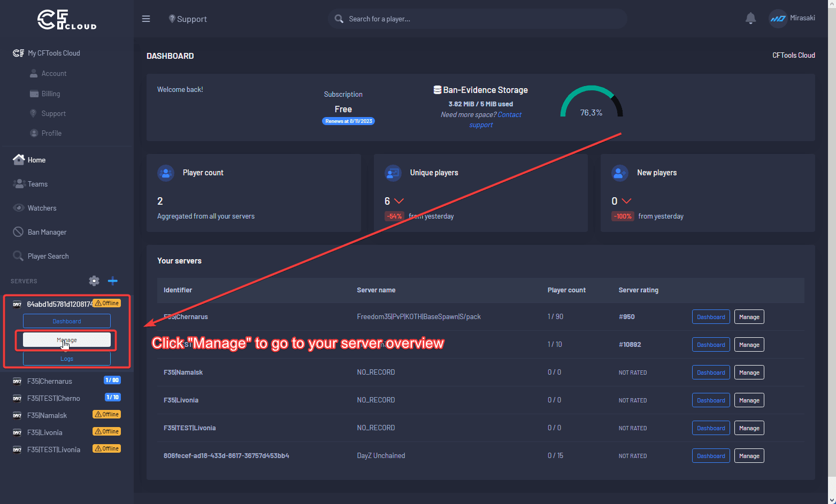
Task: Click the sidebar Support question icon
Action: tap(34, 113)
